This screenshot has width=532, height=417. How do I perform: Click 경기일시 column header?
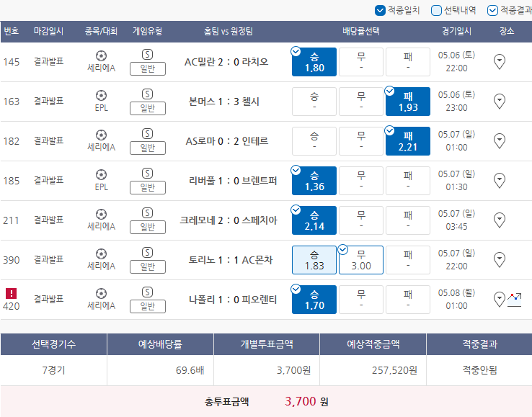456,32
